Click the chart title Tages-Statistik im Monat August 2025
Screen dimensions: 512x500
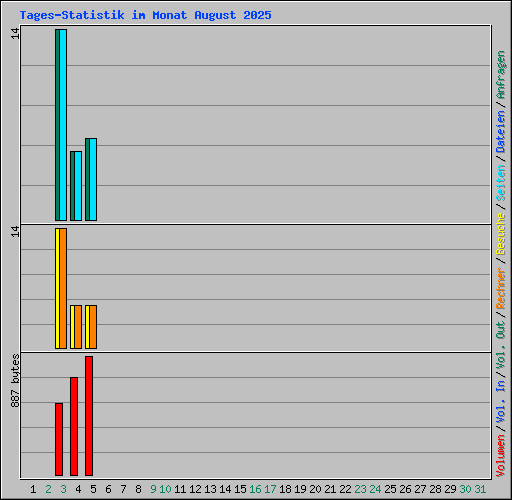tap(145, 15)
